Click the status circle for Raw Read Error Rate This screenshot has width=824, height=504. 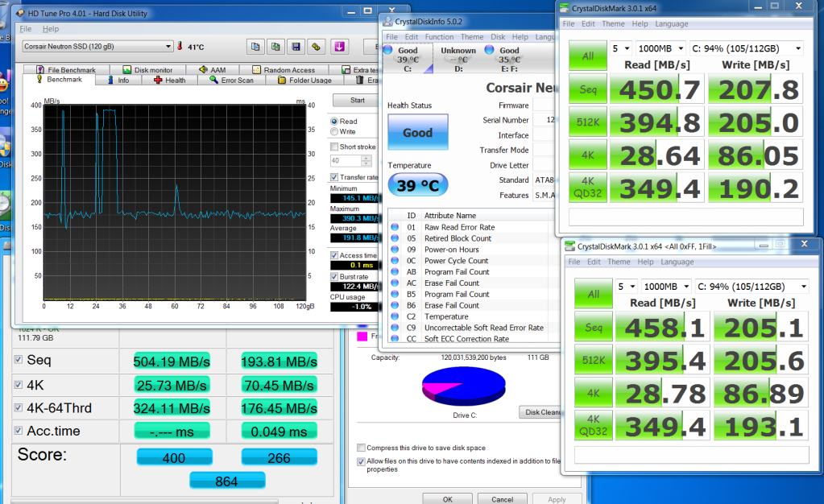click(395, 227)
